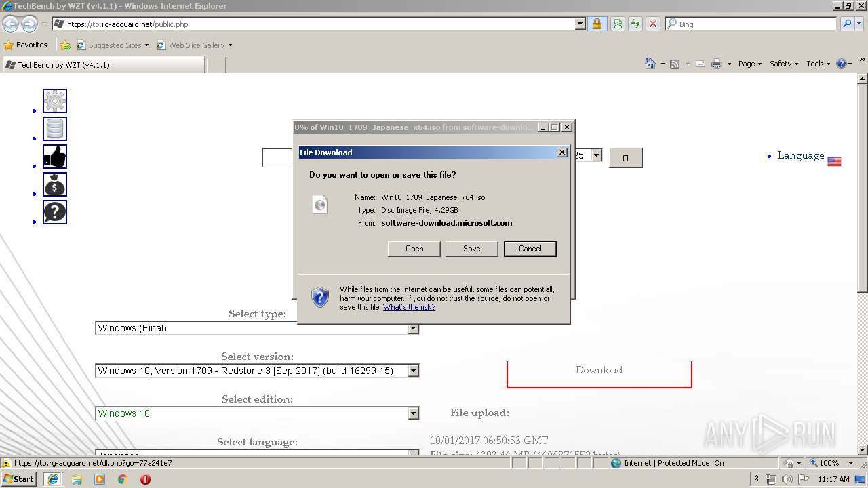Expand the Suggested Sites dropdown

coord(146,45)
